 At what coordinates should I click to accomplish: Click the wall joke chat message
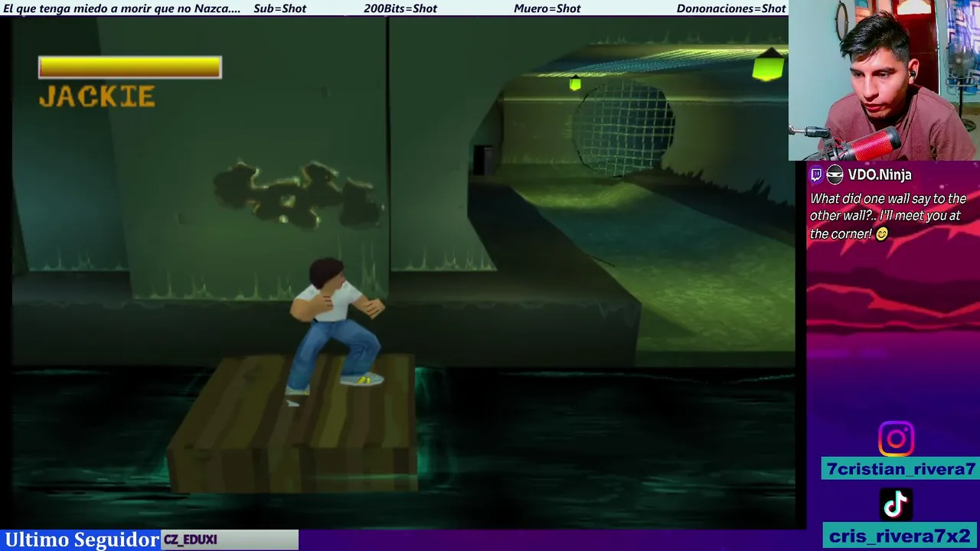[888, 217]
